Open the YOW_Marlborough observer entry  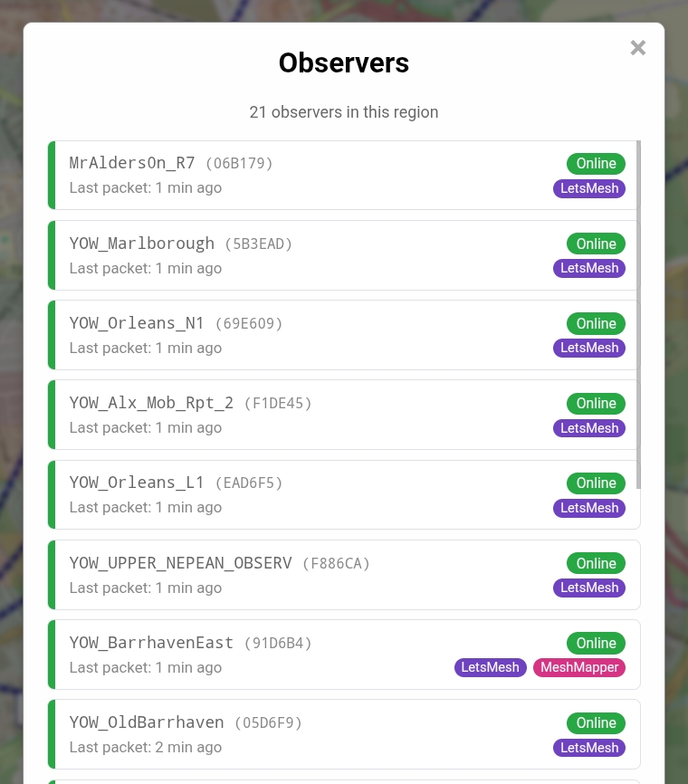click(142, 244)
